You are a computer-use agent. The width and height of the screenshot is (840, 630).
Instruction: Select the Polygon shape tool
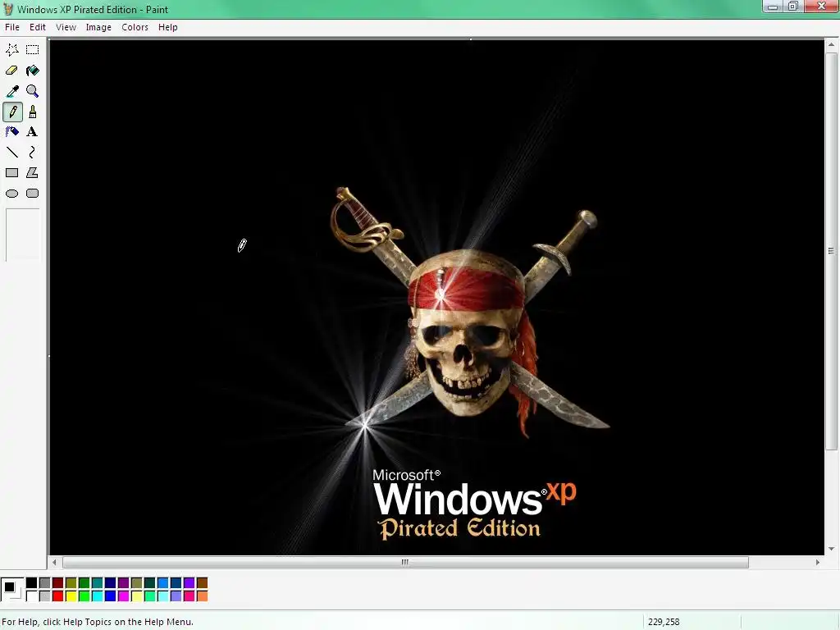(x=33, y=173)
